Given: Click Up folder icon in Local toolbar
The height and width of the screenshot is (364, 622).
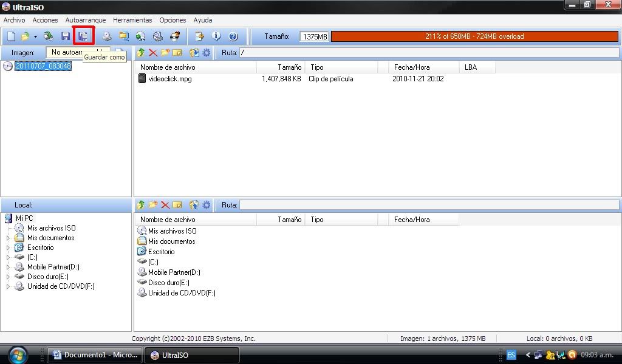Looking at the screenshot, I should coord(141,205).
